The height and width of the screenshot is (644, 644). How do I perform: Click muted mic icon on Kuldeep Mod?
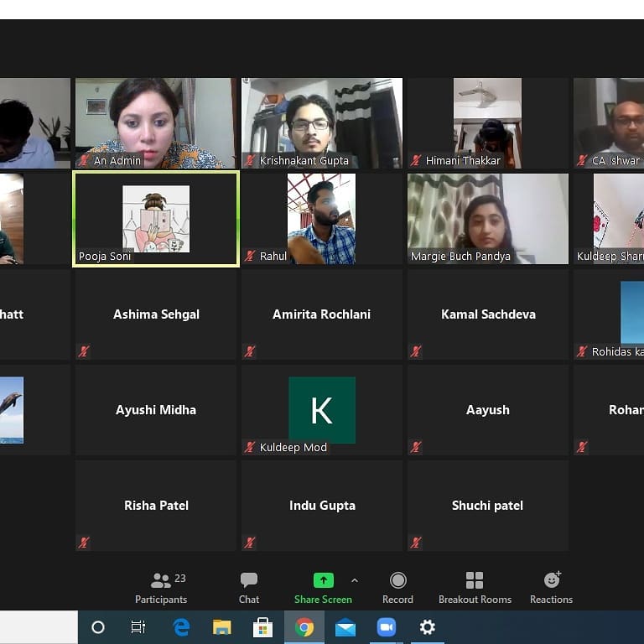click(250, 447)
